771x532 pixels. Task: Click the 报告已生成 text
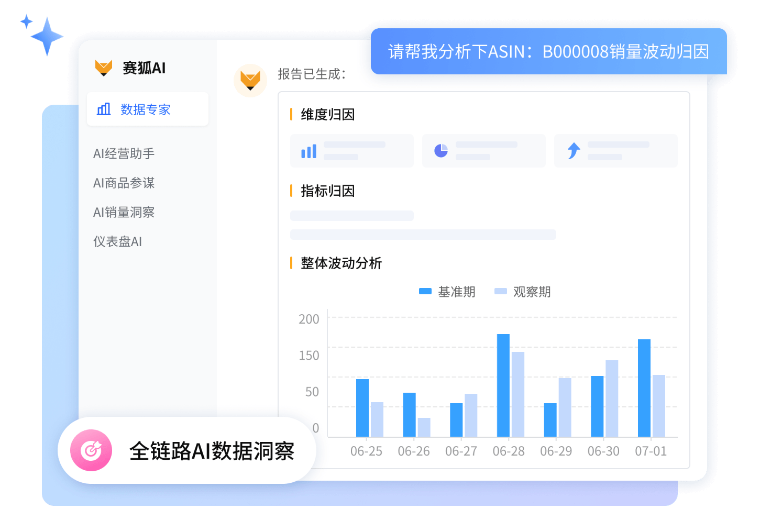pos(312,74)
